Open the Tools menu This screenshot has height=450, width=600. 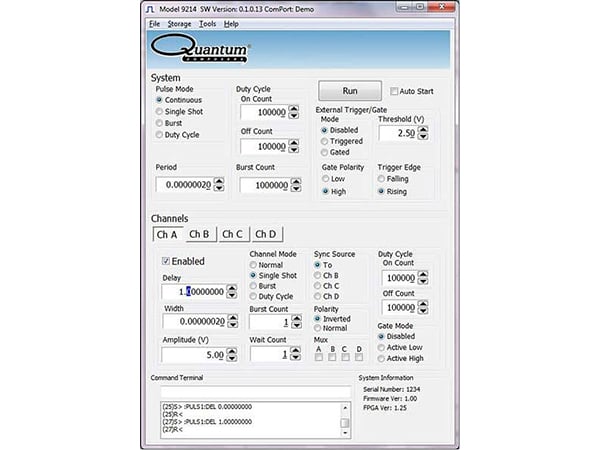coord(207,24)
